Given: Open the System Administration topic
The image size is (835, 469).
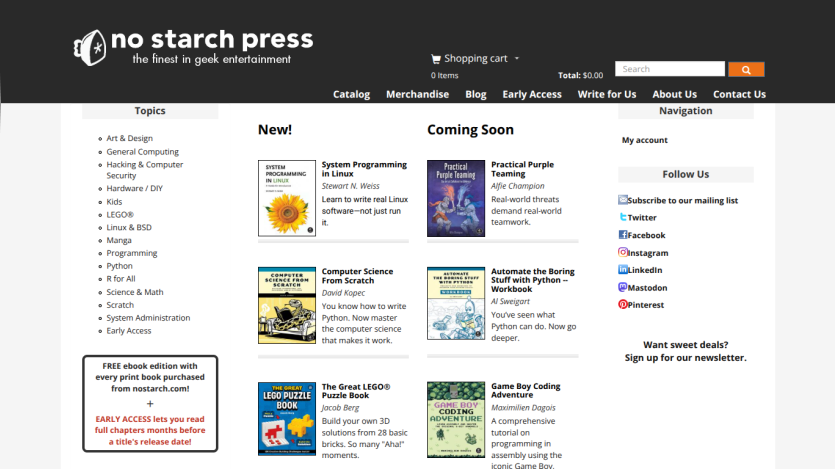Looking at the screenshot, I should click(148, 318).
